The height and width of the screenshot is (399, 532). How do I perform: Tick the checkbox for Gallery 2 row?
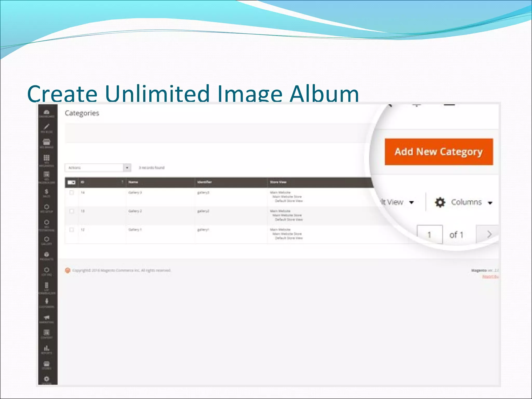point(72,211)
